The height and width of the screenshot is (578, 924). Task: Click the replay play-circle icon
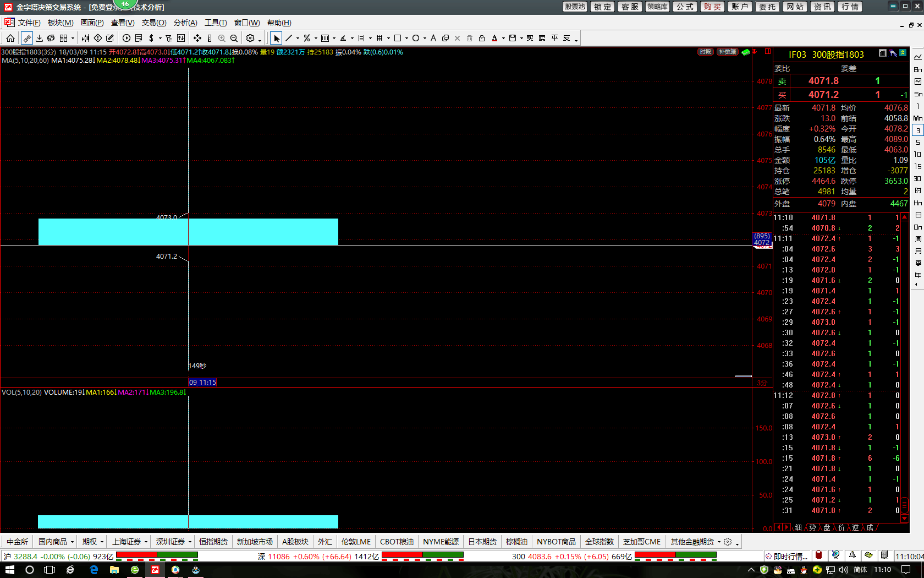127,38
